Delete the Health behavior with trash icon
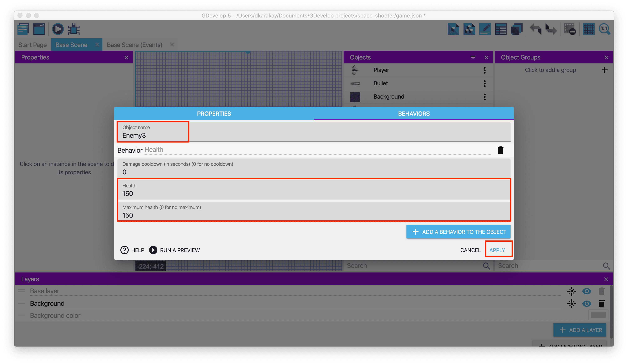Image resolution: width=628 pixels, height=364 pixels. tap(500, 150)
